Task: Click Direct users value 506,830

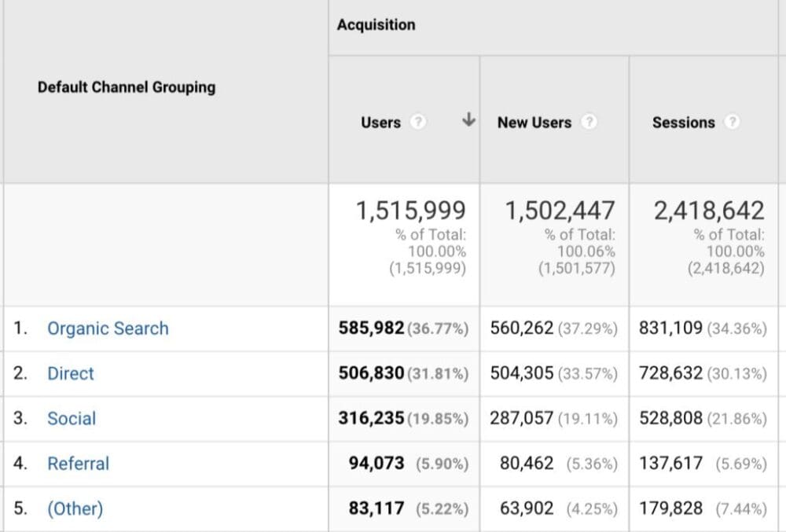Action: point(372,373)
